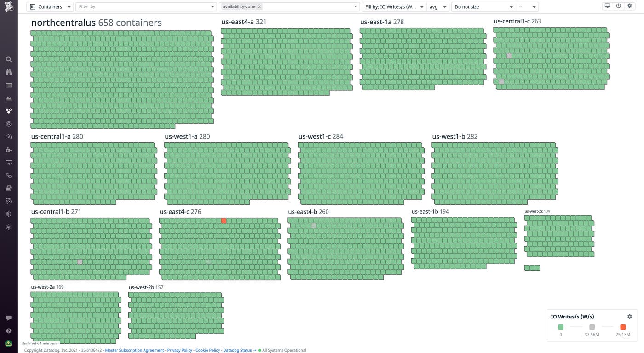Open the Datadog Status page link
Screen dimensions: 644x353
(x=237, y=350)
